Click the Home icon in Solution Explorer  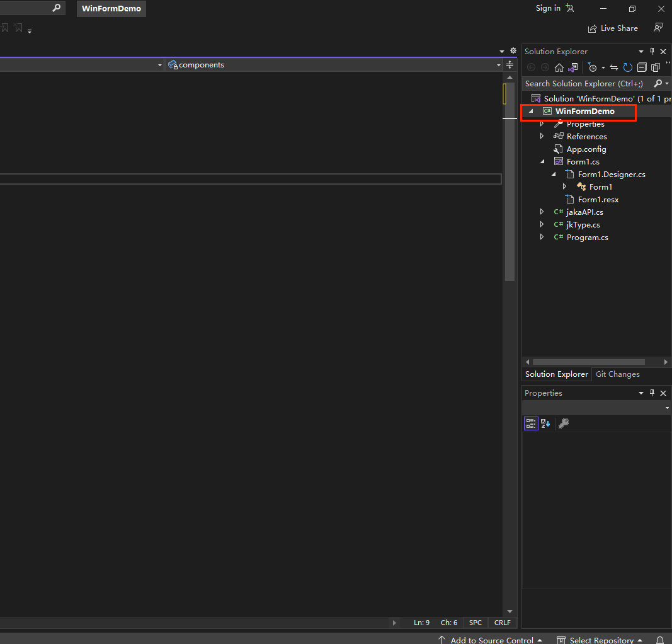[x=559, y=67]
